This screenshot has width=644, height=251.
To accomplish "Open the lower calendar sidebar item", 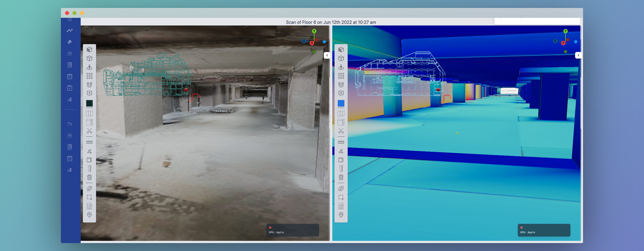I will pos(70,158).
